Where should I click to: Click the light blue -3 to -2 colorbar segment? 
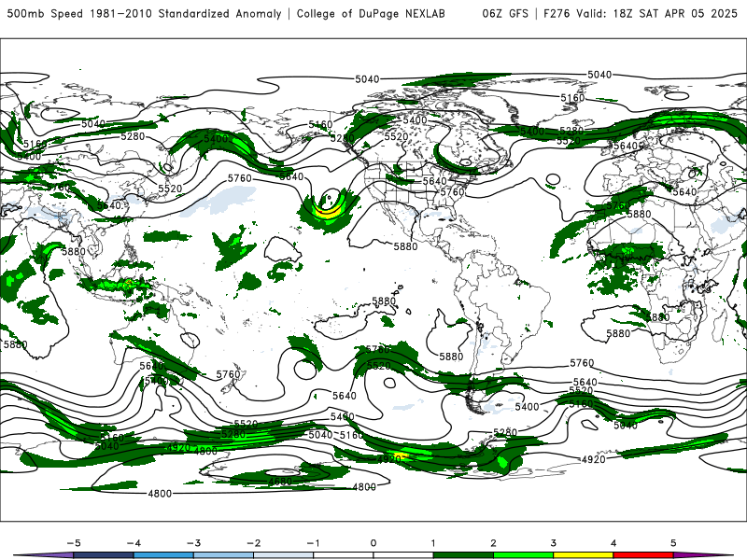(223, 555)
